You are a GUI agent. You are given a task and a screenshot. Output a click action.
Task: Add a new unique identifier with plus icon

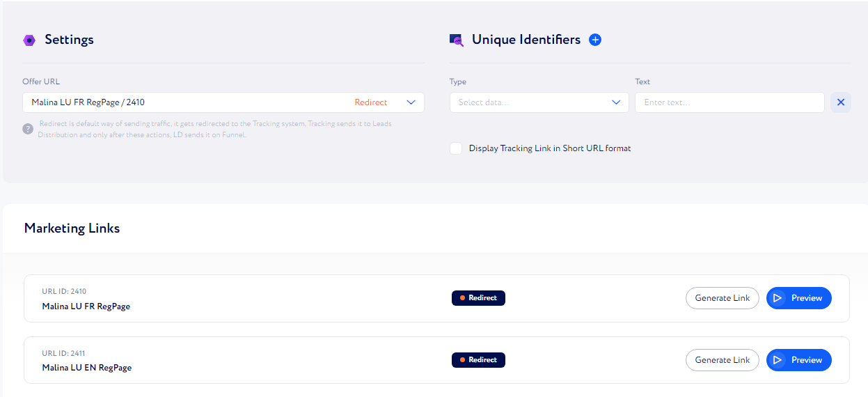595,40
